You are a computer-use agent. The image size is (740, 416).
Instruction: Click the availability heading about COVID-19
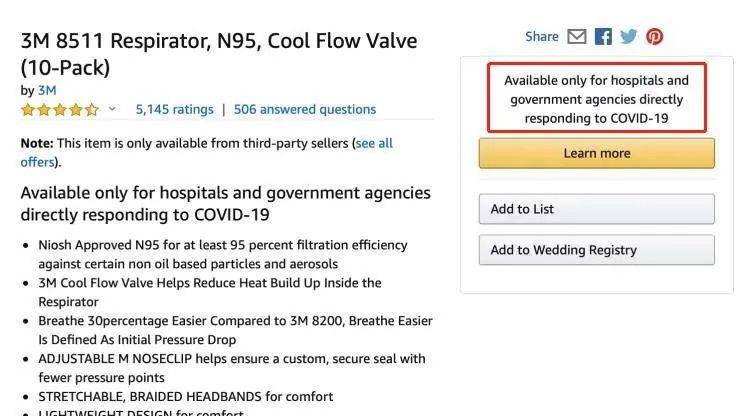[x=226, y=204]
